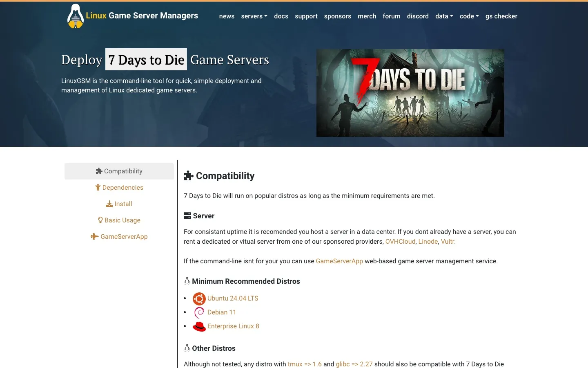Image resolution: width=588 pixels, height=368 pixels.
Task: Click the Linux Game Server Managers title
Action: point(142,16)
